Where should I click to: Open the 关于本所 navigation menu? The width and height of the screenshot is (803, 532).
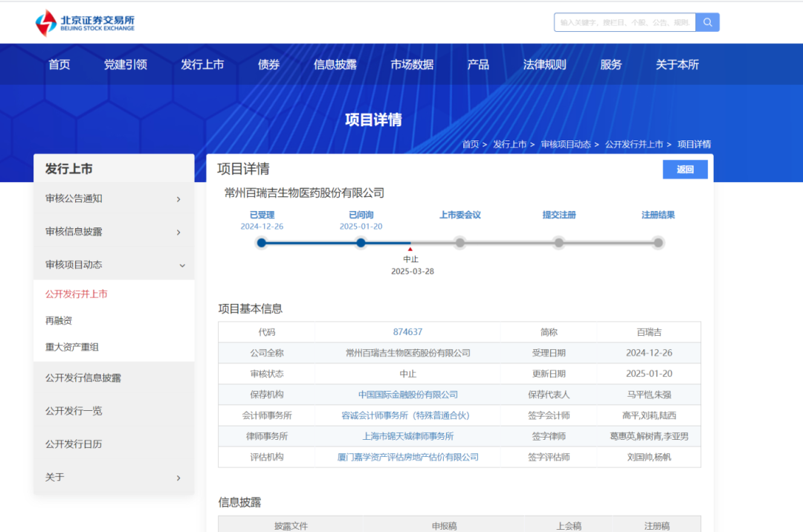point(677,65)
